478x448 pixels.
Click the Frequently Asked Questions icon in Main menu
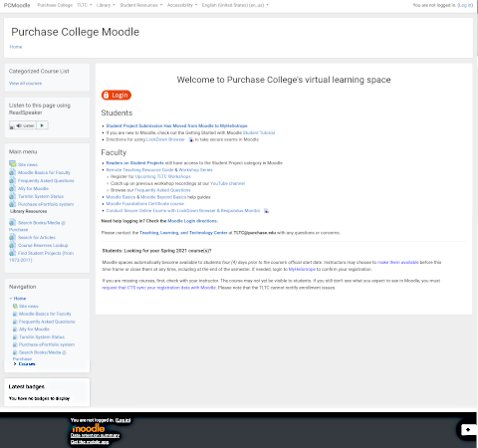pyautogui.click(x=12, y=180)
